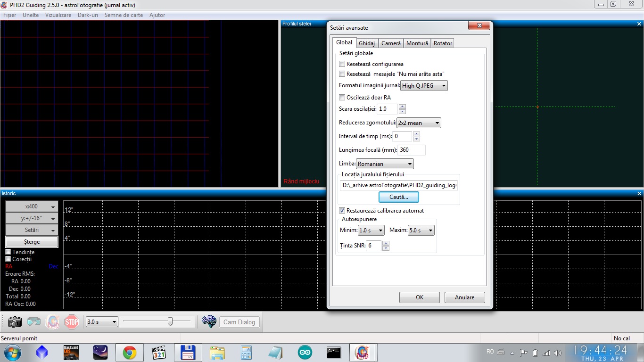Click the camera connect-equipment icon
The width and height of the screenshot is (644, 362).
pos(15,322)
